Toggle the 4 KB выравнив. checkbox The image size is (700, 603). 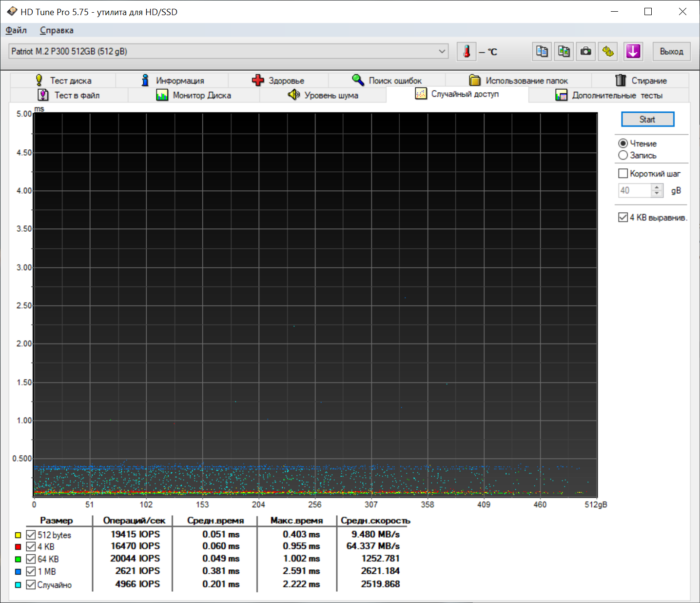623,218
